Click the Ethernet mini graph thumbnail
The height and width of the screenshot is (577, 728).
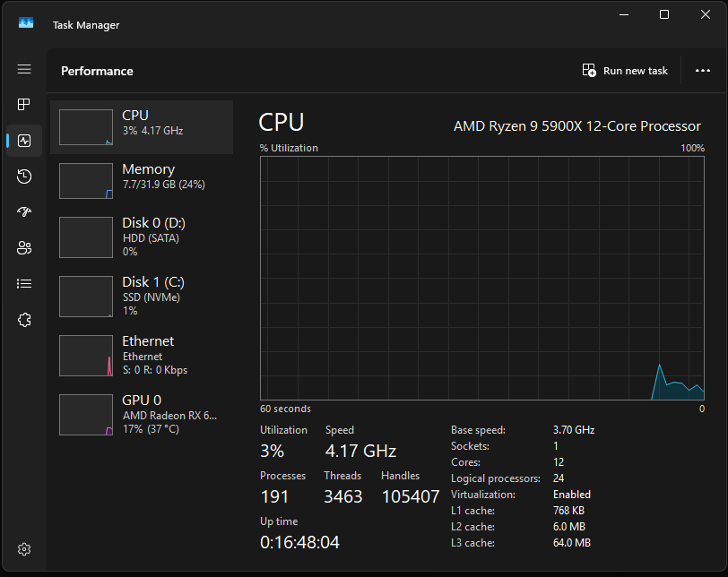point(86,356)
